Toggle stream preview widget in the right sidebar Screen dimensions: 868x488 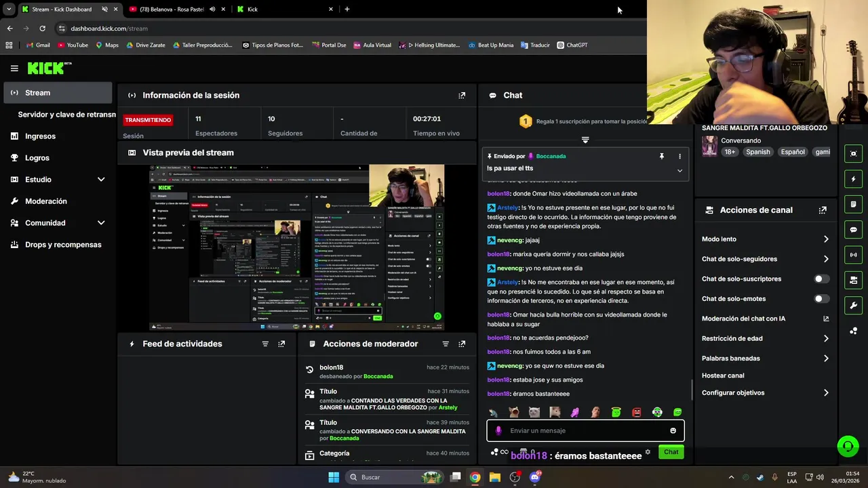(x=854, y=154)
